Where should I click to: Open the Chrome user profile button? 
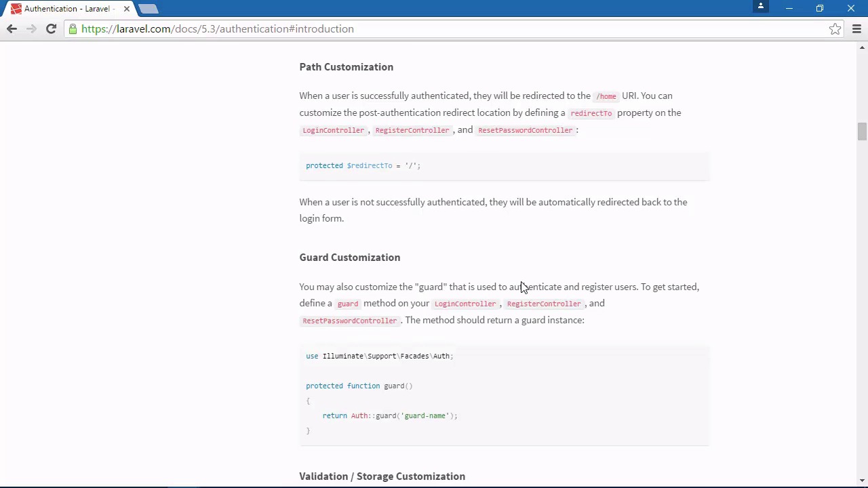pos(761,6)
